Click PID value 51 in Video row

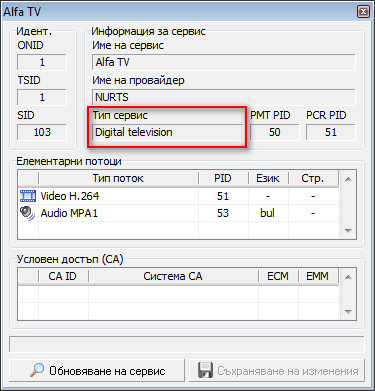pyautogui.click(x=223, y=196)
